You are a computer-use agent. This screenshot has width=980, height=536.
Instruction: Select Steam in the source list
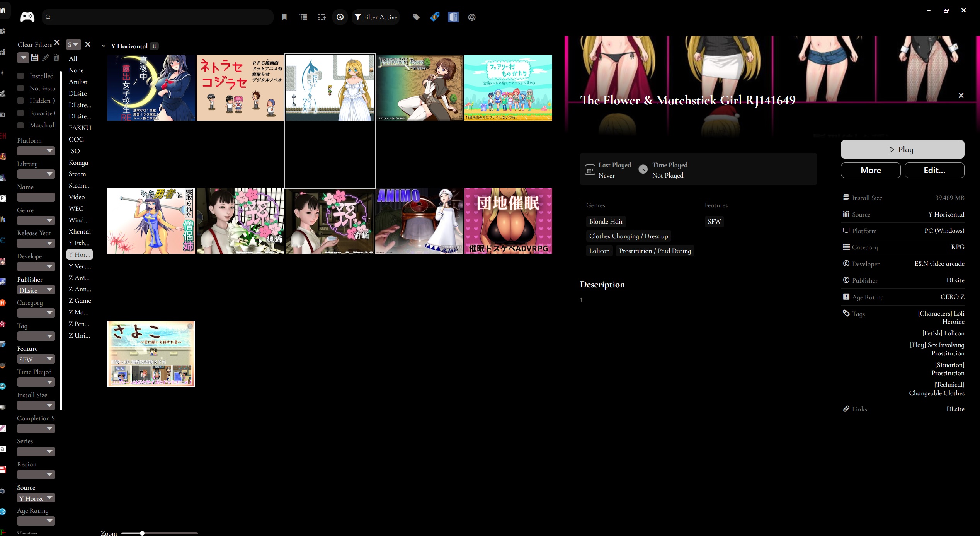[77, 174]
